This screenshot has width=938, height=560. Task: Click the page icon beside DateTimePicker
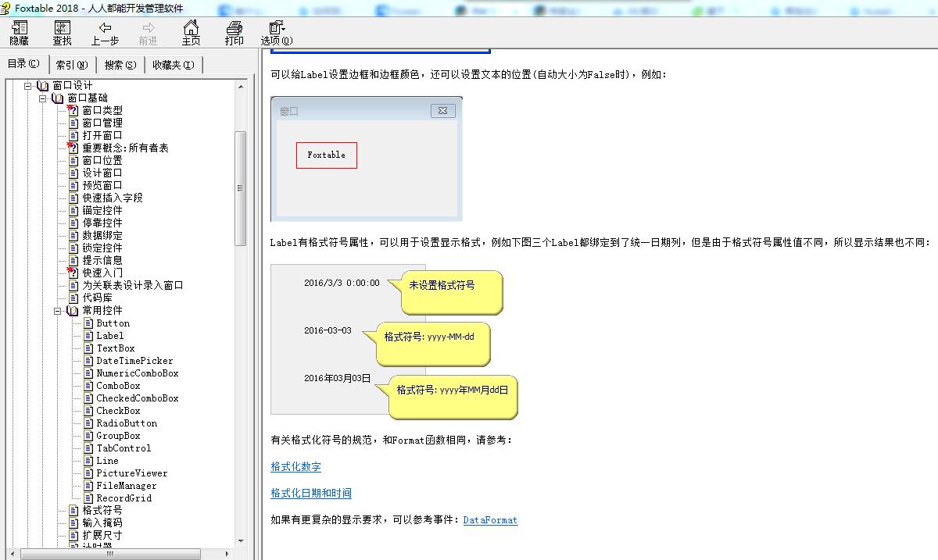[88, 360]
